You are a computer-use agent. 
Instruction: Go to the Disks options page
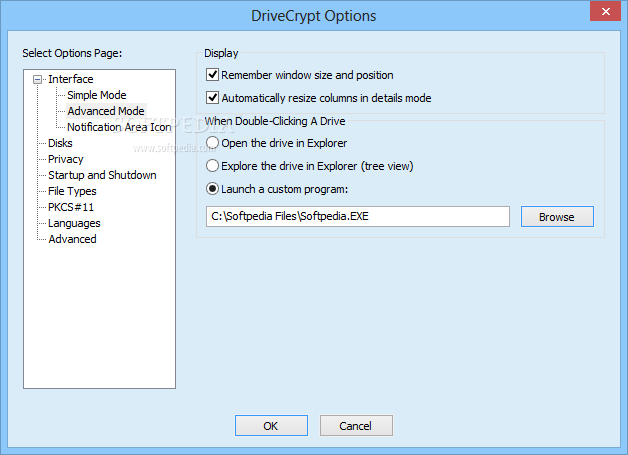60,143
